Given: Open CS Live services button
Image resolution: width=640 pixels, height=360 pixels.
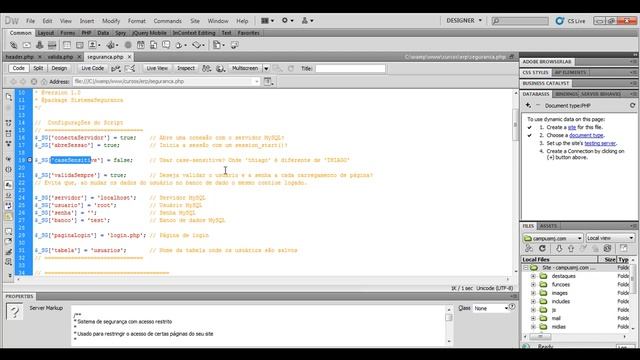Looking at the screenshot, I should 571,21.
